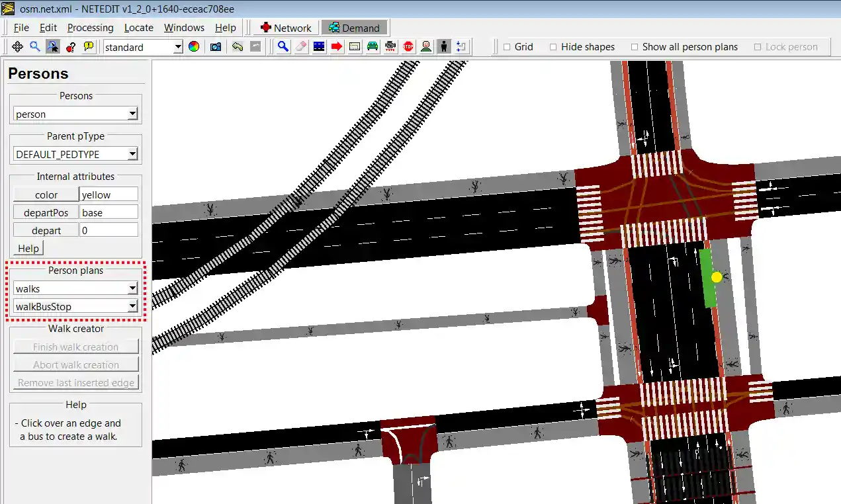Select the delete eraser mode
Viewport: 841px width, 504px height.
[x=301, y=47]
